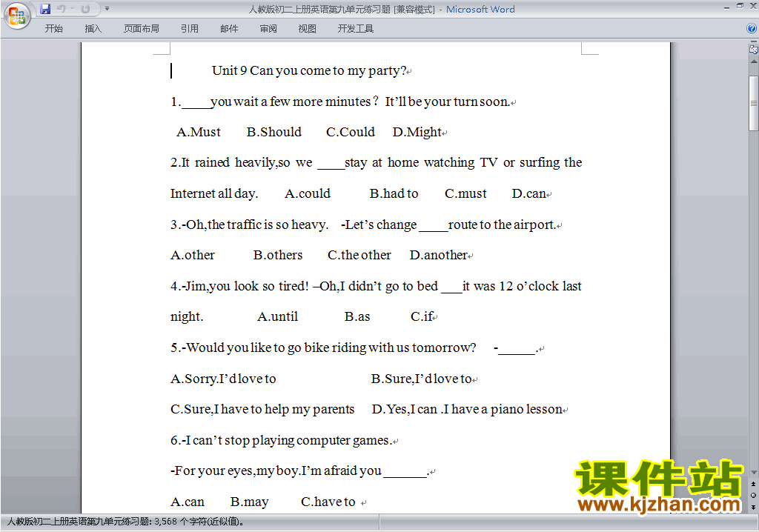Click answer option 'B.had to' in question 2

tap(394, 193)
